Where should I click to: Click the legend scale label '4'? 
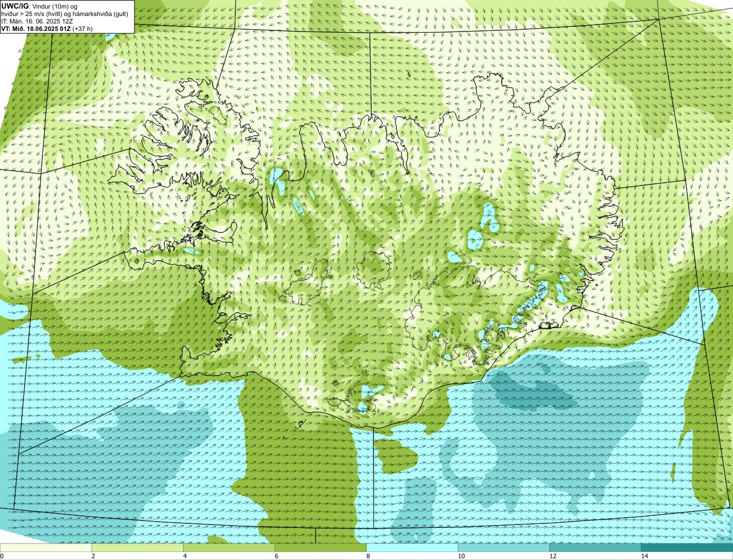point(184,556)
